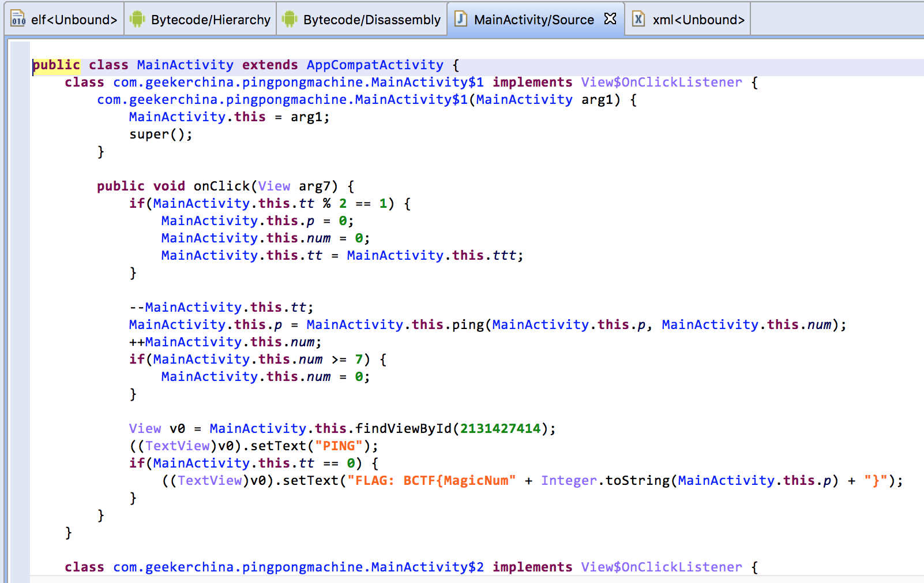Click Integer class in the toString call
This screenshot has width=924, height=583.
click(569, 480)
